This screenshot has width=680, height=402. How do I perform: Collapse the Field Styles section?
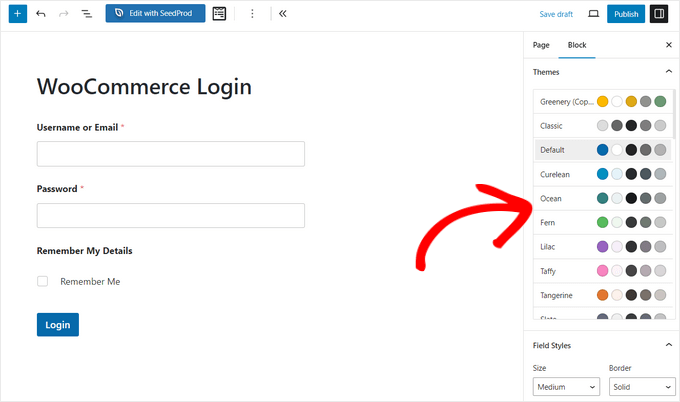pyautogui.click(x=668, y=345)
